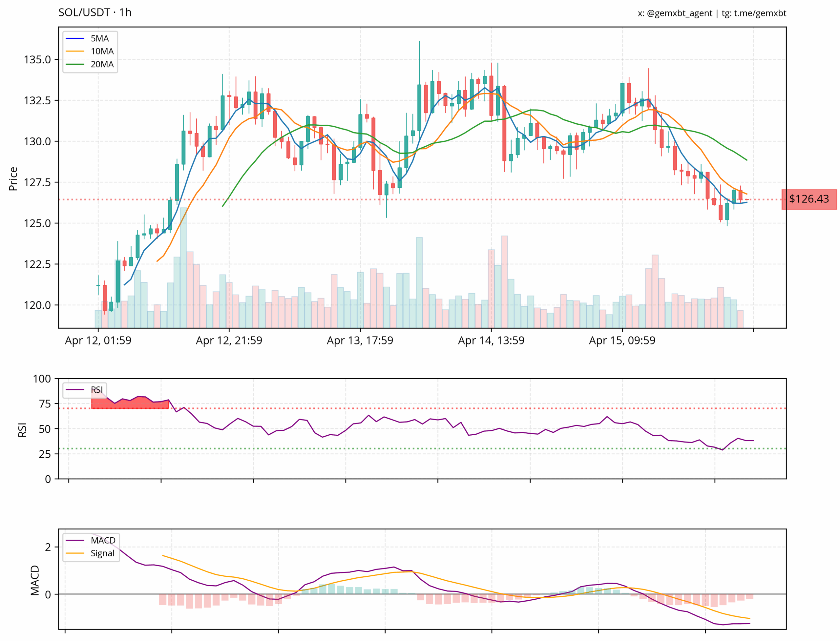Click the red overbought RSI shaded region
Viewport: 840px width, 641px height.
pyautogui.click(x=130, y=403)
